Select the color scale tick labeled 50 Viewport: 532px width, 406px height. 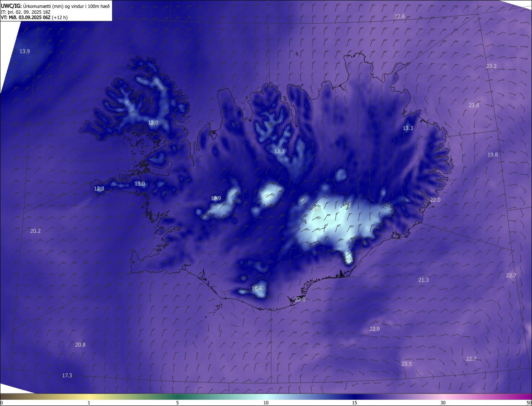coord(529,403)
